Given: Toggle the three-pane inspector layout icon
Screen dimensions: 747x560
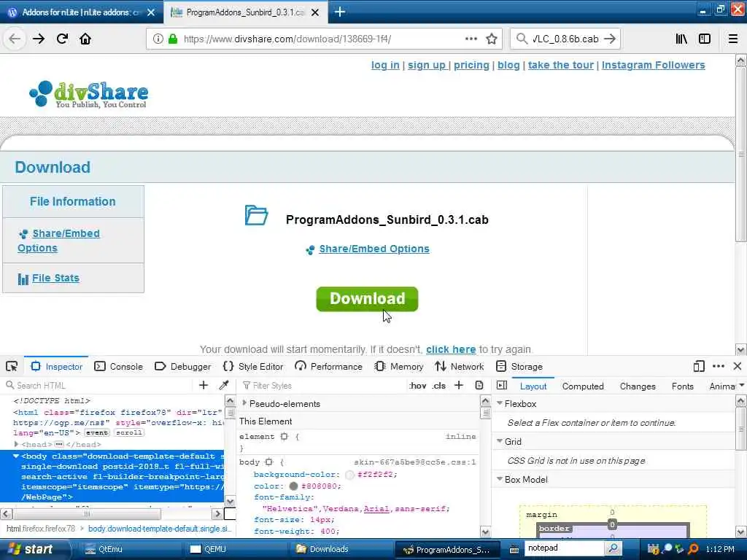Looking at the screenshot, I should (502, 385).
